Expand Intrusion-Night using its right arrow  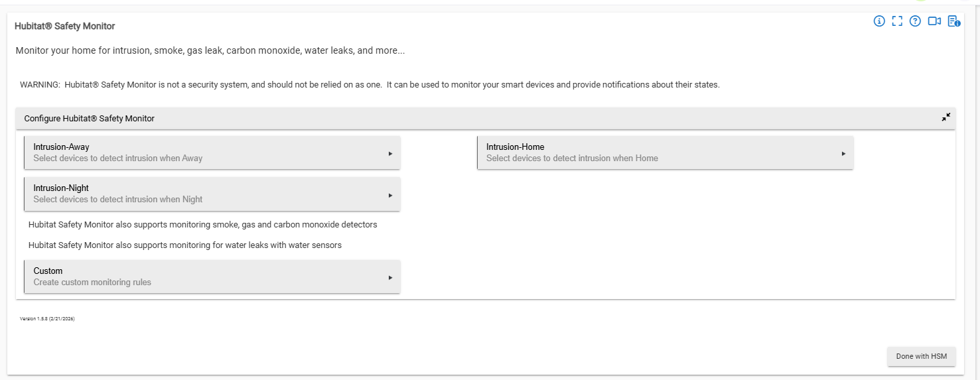[390, 196]
